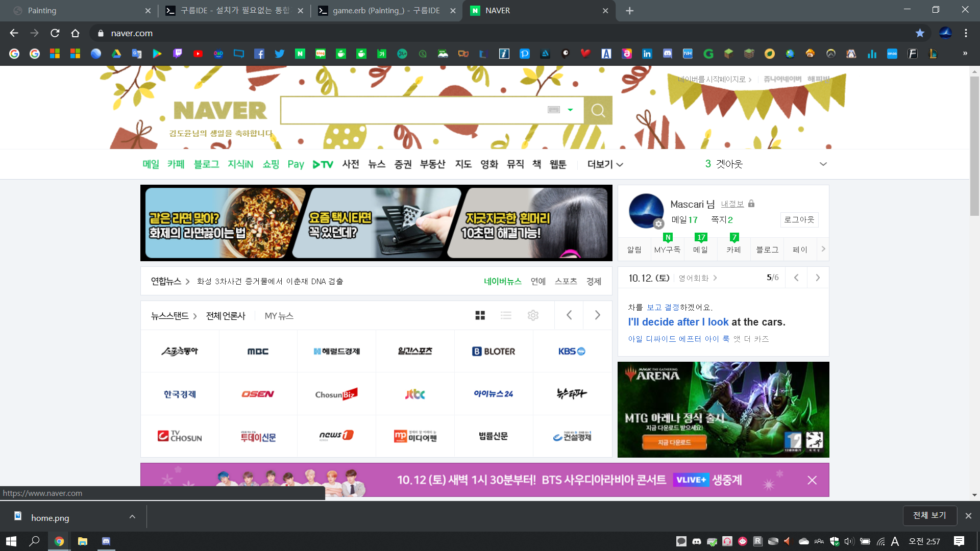Viewport: 980px width, 551px height.
Task: Click the green search magnifier button
Action: point(598,110)
